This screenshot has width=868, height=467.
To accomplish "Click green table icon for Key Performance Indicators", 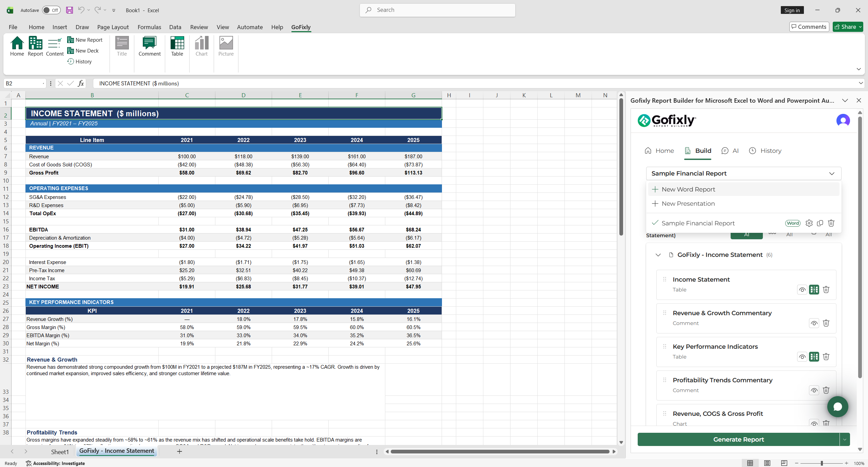I will (x=814, y=357).
